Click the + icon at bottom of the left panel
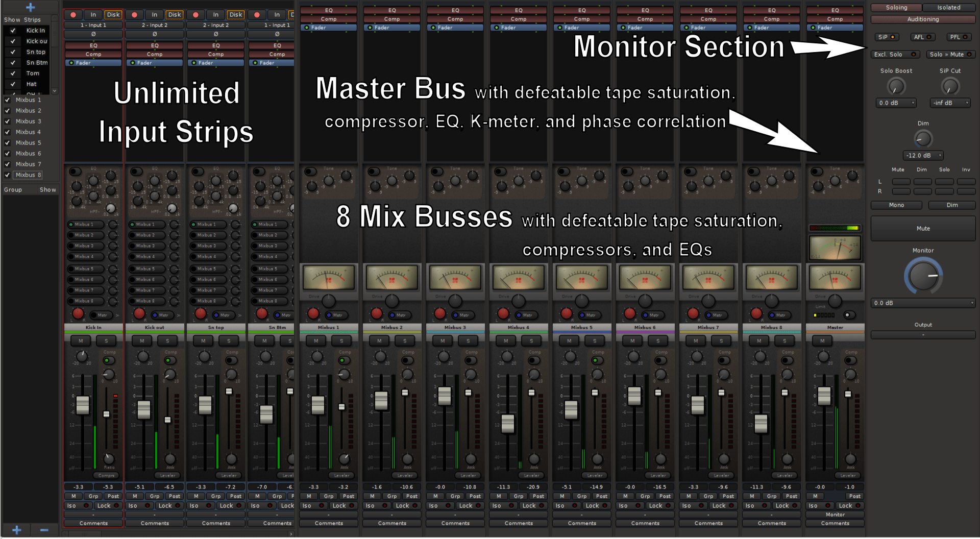 [x=17, y=529]
